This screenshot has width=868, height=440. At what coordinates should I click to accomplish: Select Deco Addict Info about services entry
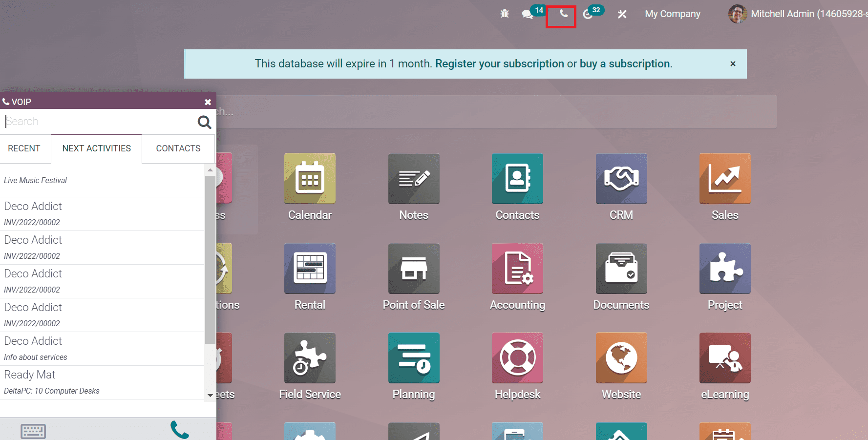point(102,349)
